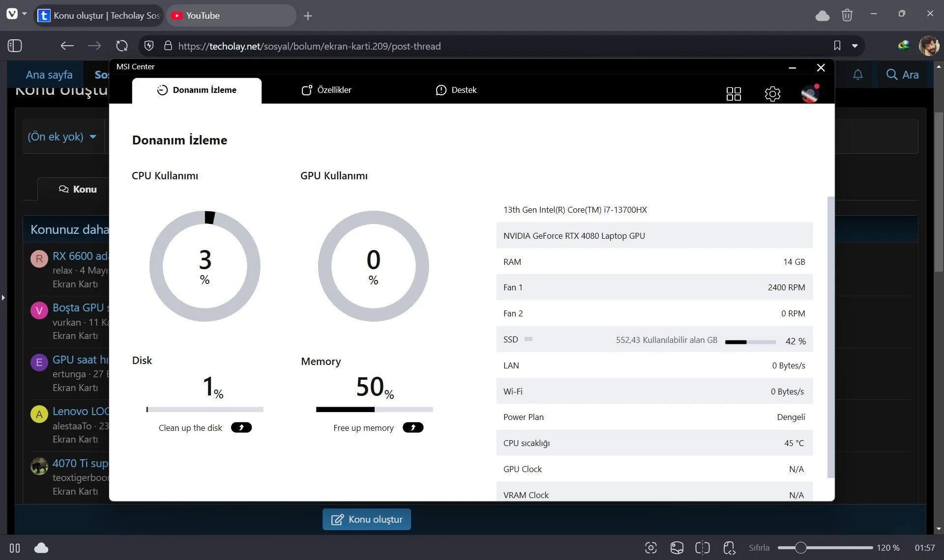Open the bookmark dropdown arrow in address bar
944x560 pixels.
pos(855,46)
